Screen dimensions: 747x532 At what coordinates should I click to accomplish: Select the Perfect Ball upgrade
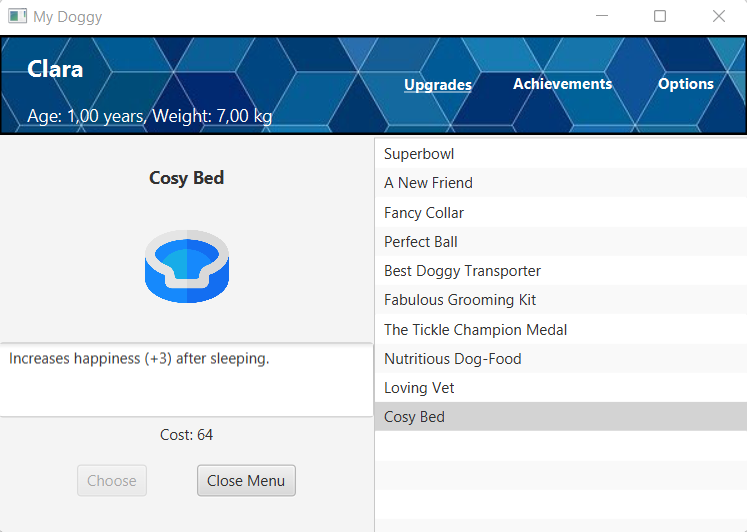pyautogui.click(x=421, y=242)
